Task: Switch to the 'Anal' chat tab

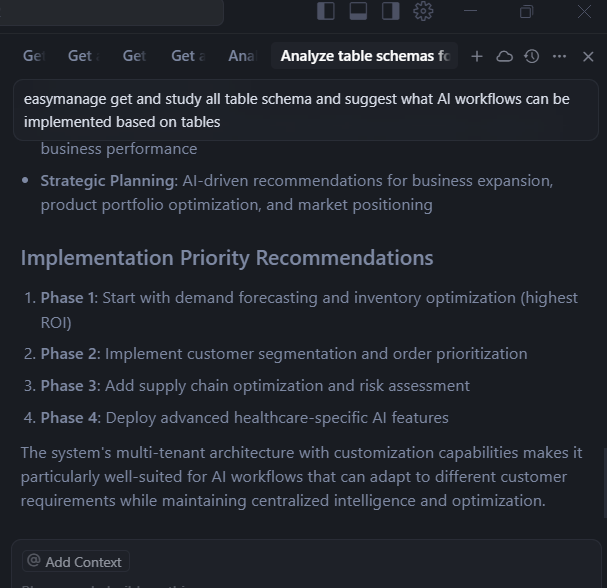Action: [242, 56]
